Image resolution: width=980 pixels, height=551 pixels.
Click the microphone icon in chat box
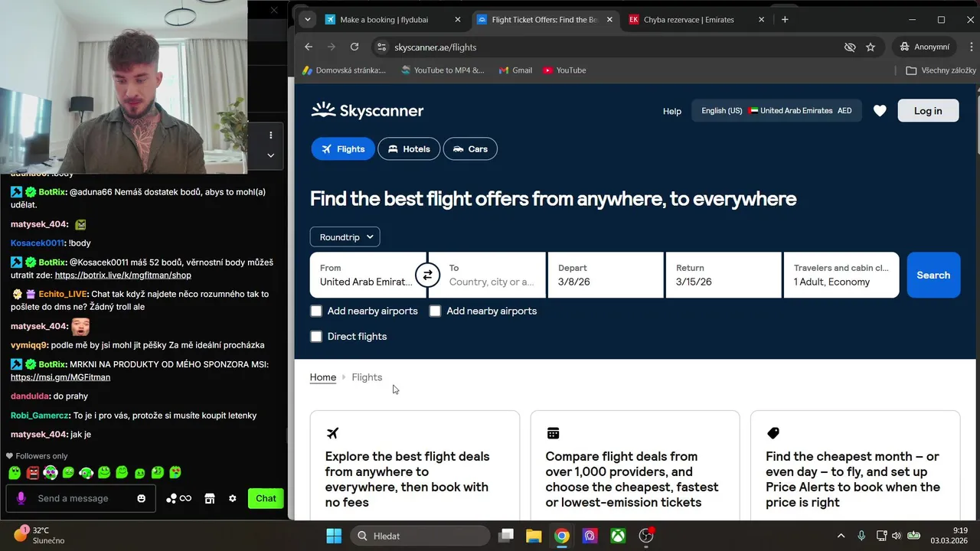coord(21,498)
